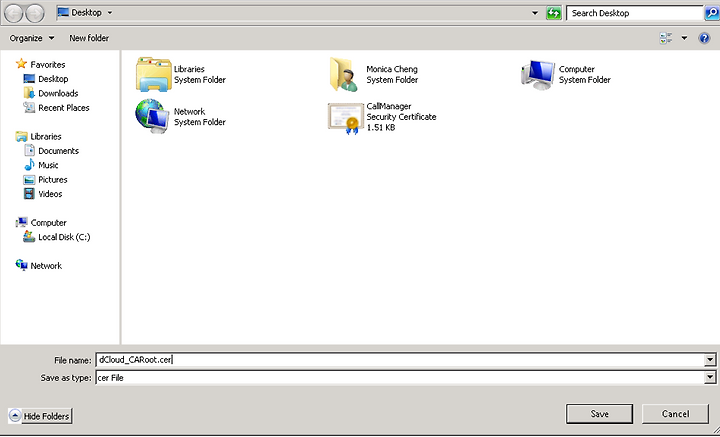
Task: Open Pictures library in the sidebar
Action: tap(52, 179)
